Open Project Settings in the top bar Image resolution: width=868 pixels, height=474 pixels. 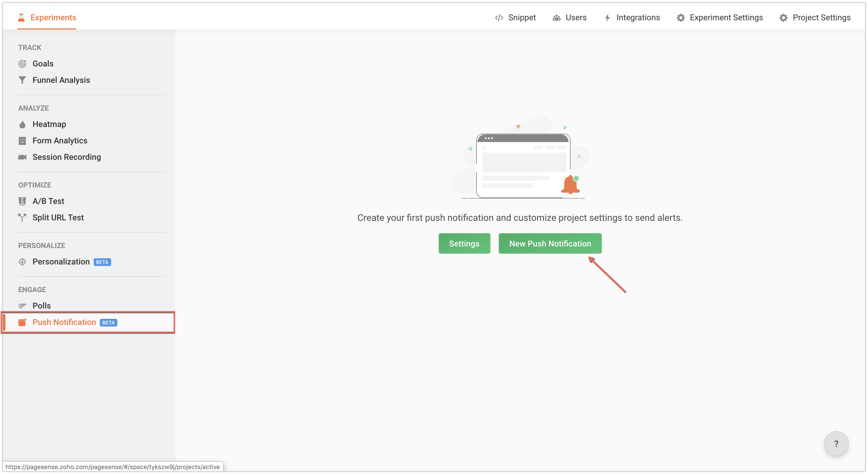815,17
